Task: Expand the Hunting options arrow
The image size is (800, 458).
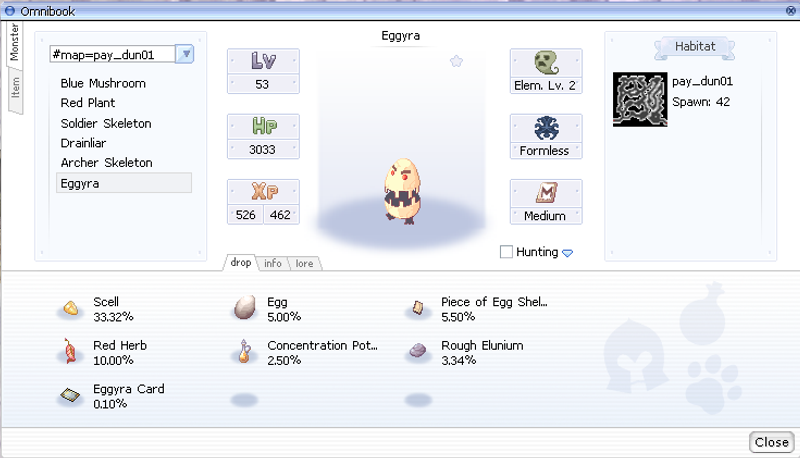Action: click(567, 252)
